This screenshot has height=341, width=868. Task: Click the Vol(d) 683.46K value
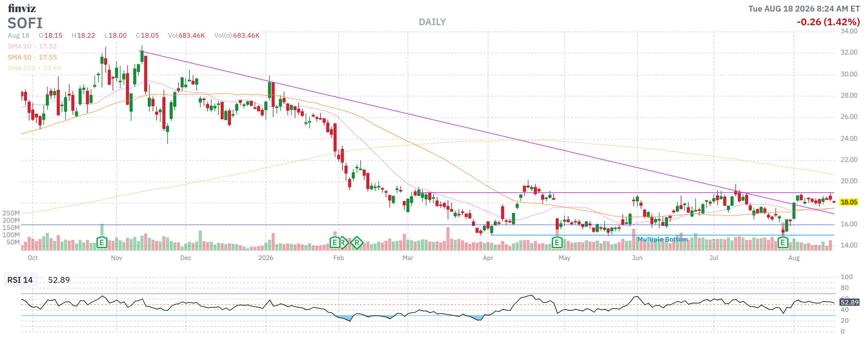point(237,35)
